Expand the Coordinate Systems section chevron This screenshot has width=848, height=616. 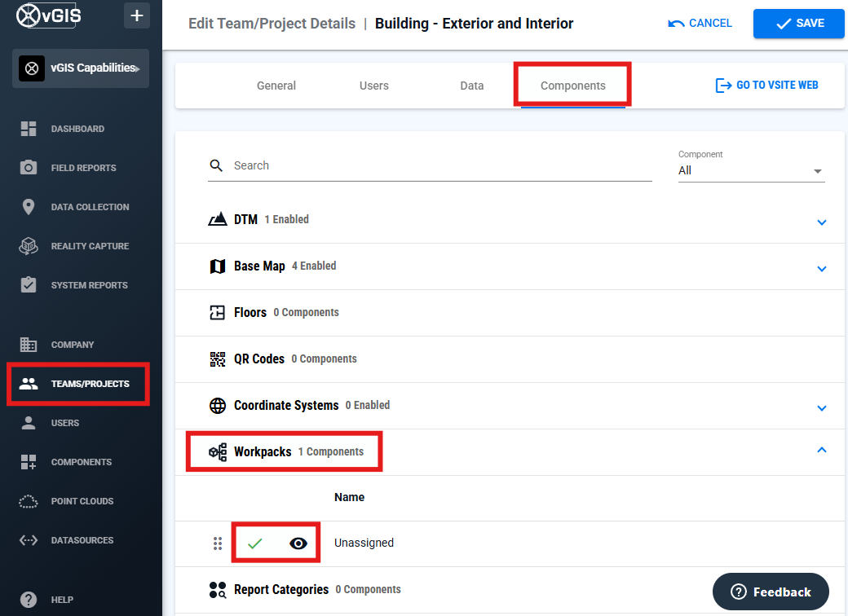coord(822,408)
